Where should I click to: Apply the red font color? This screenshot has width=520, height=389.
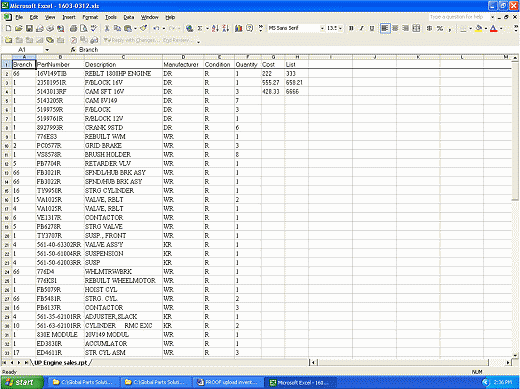(x=494, y=29)
